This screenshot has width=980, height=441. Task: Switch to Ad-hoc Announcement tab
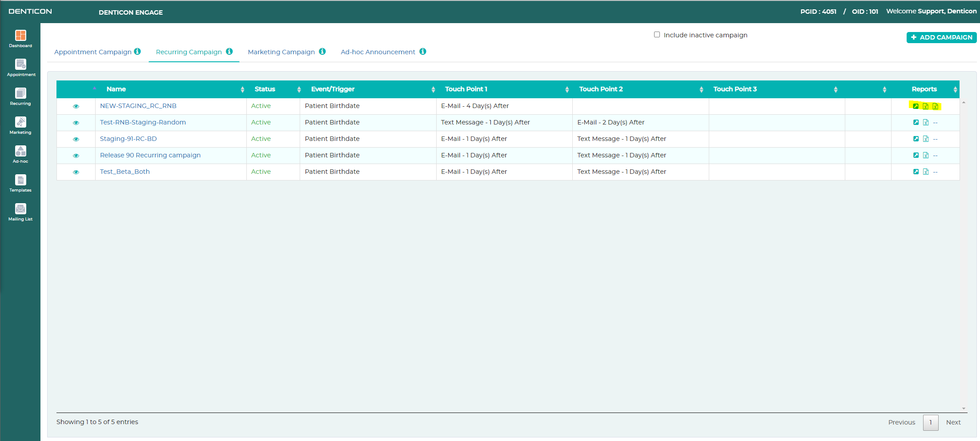[x=378, y=52]
